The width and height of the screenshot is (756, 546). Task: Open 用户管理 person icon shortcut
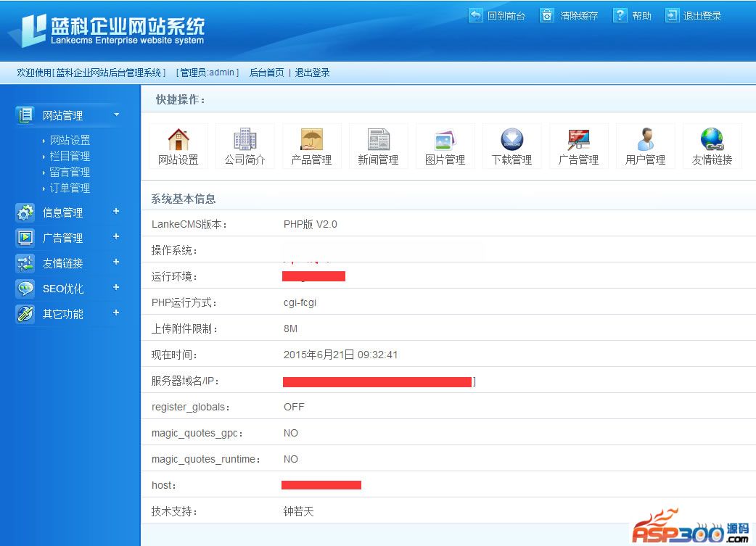click(x=646, y=139)
